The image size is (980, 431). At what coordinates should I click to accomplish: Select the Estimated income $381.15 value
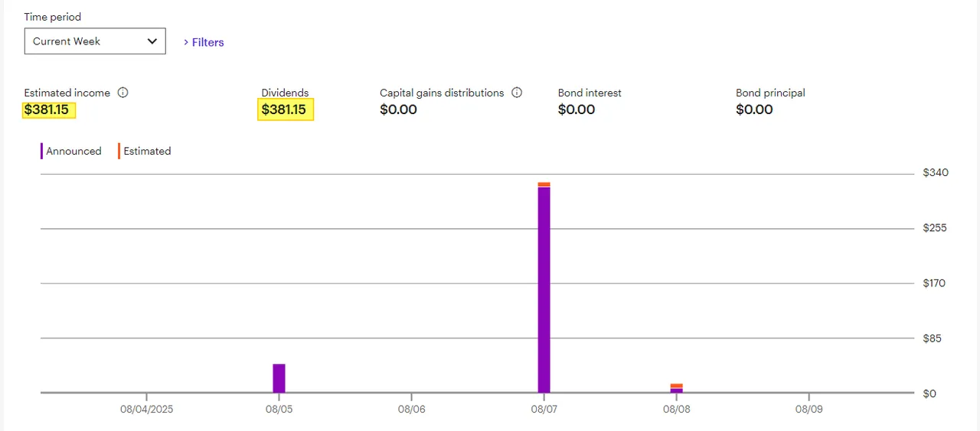click(x=47, y=109)
